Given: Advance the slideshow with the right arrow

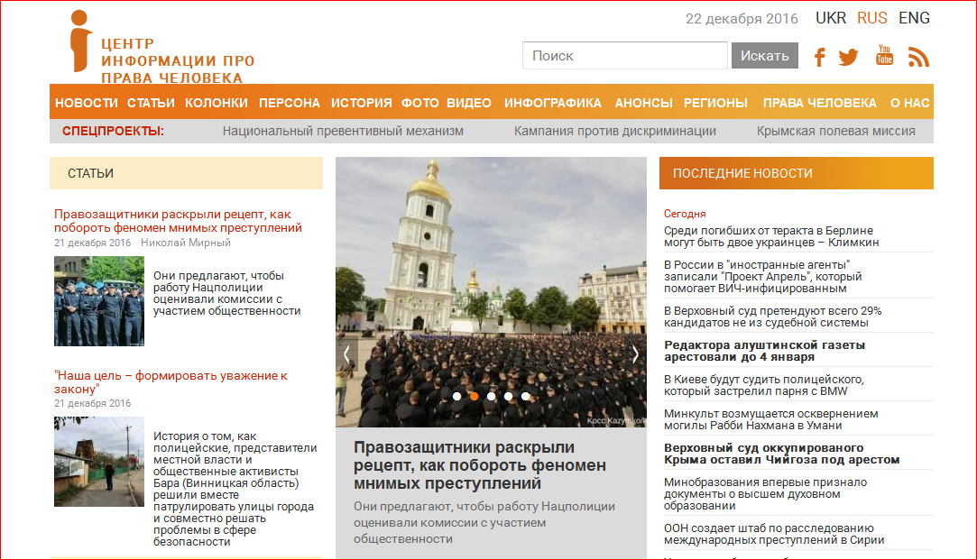Looking at the screenshot, I should tap(634, 354).
